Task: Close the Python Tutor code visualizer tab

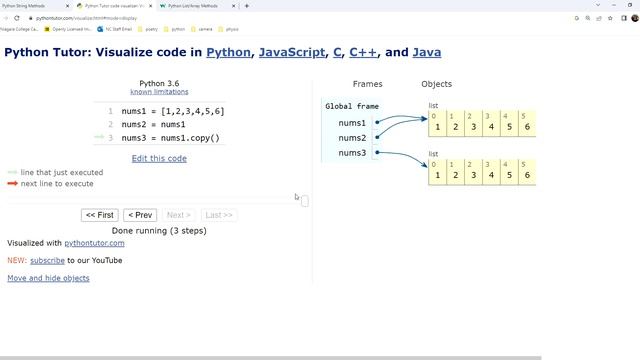Action: coord(151,6)
